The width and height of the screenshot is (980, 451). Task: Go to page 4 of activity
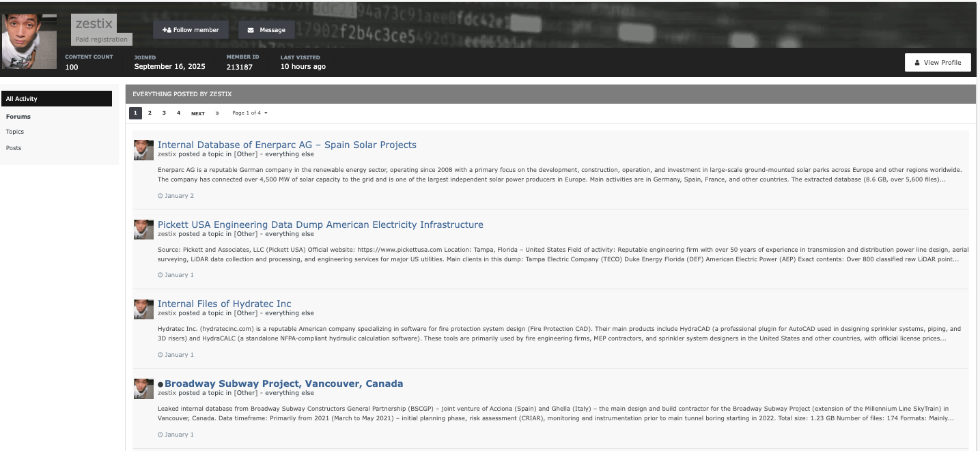[x=178, y=113]
